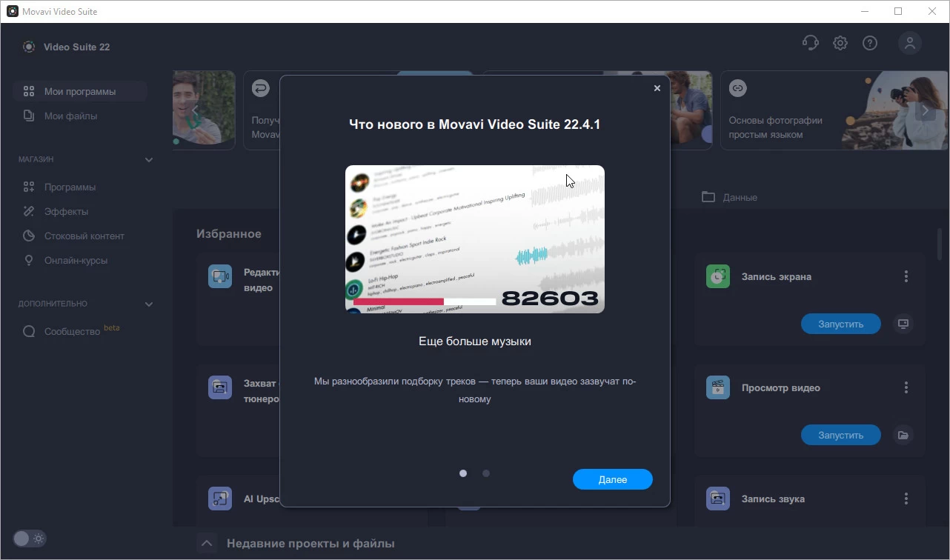Image resolution: width=950 pixels, height=560 pixels.
Task: Toggle the light/dark theme switch
Action: (30, 539)
